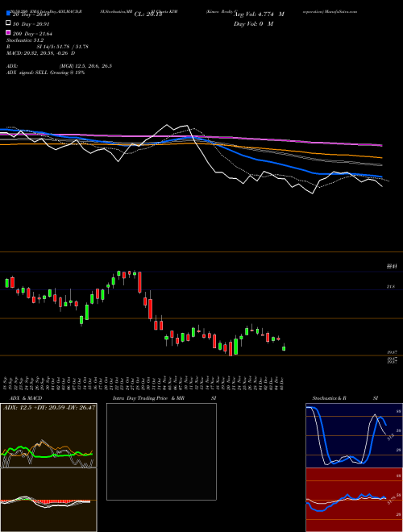This screenshot has width=403, height=532.
Task: Click the blue 20 Day legend swatch
Action: click(x=8, y=14)
